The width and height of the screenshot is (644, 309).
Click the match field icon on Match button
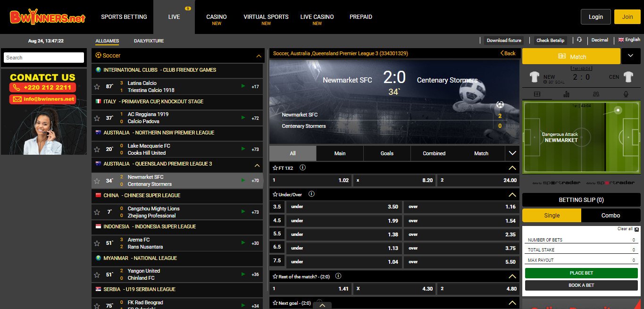[x=562, y=56]
